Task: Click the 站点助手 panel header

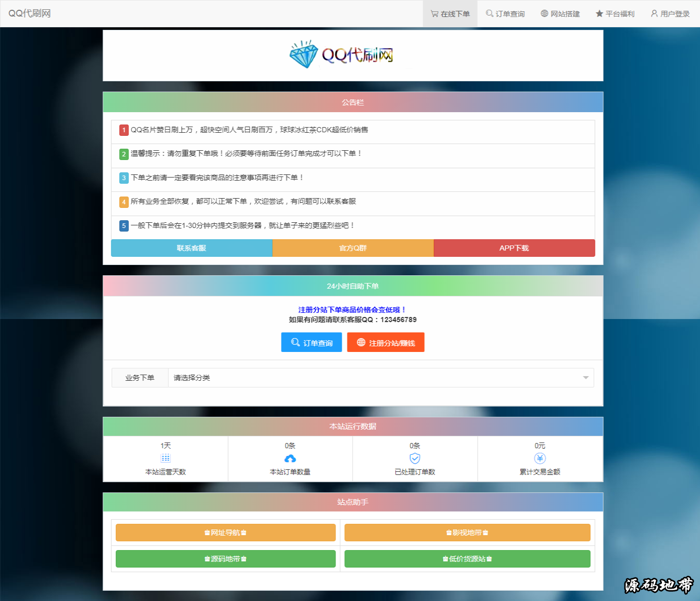Action: tap(353, 502)
